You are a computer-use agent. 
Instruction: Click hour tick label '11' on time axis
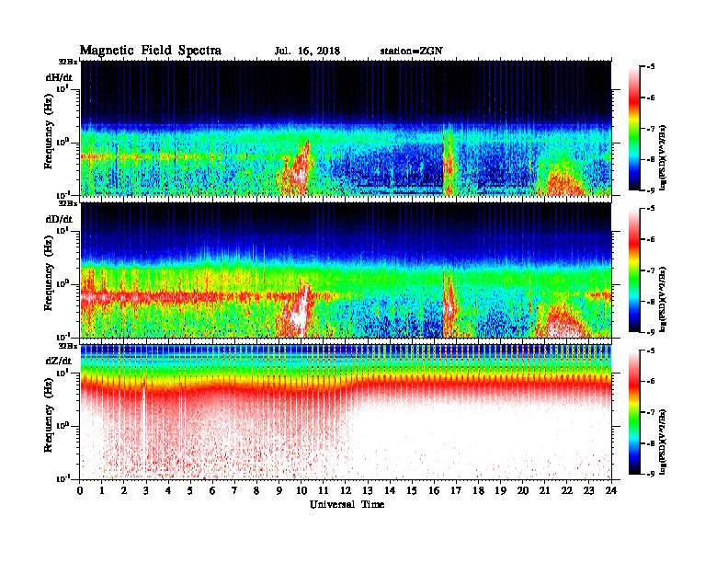324,491
